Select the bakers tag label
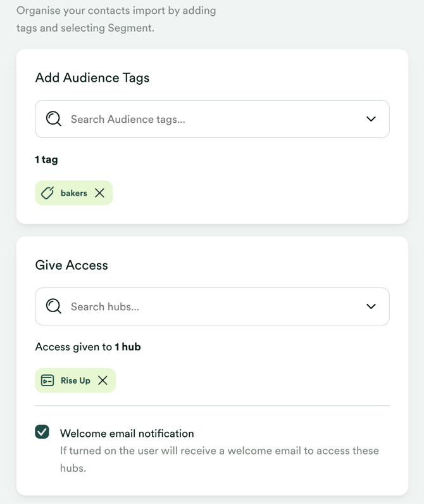 74,193
